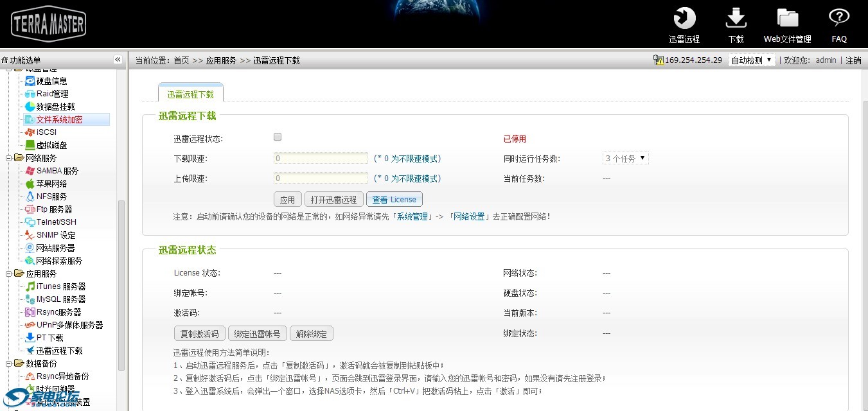Viewport: 868px width, 411px height.
Task: Click 应用服务 in the breadcrumb
Action: point(221,60)
